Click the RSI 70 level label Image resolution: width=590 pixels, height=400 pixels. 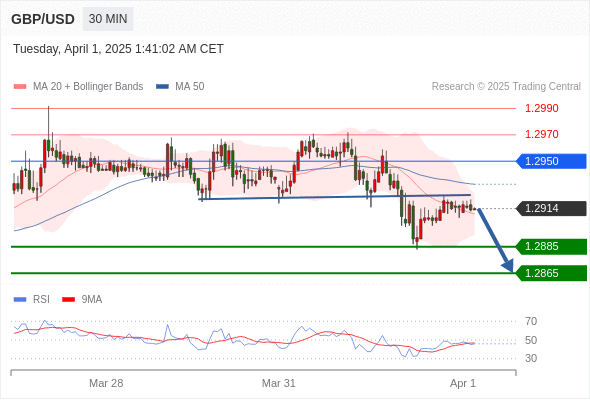[x=531, y=321]
